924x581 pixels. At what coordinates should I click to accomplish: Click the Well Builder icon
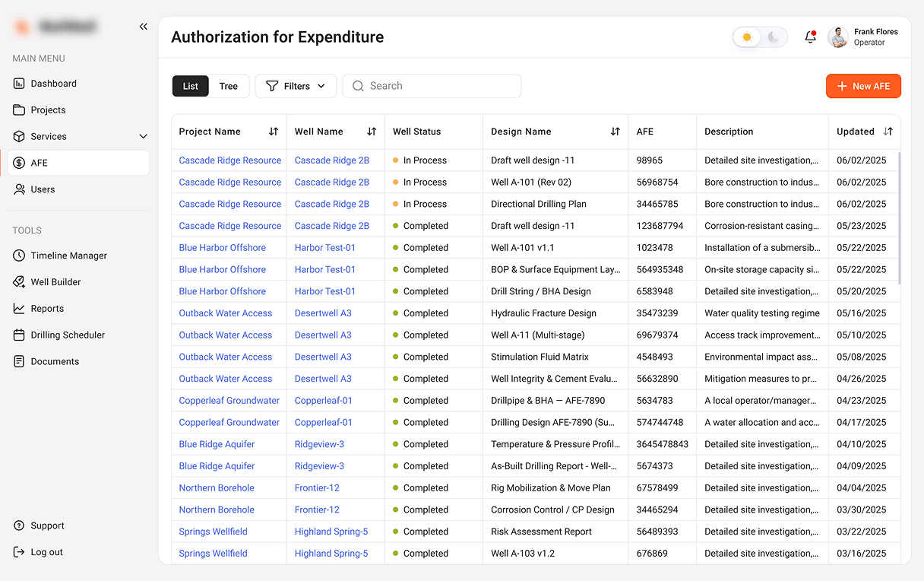[x=19, y=282]
